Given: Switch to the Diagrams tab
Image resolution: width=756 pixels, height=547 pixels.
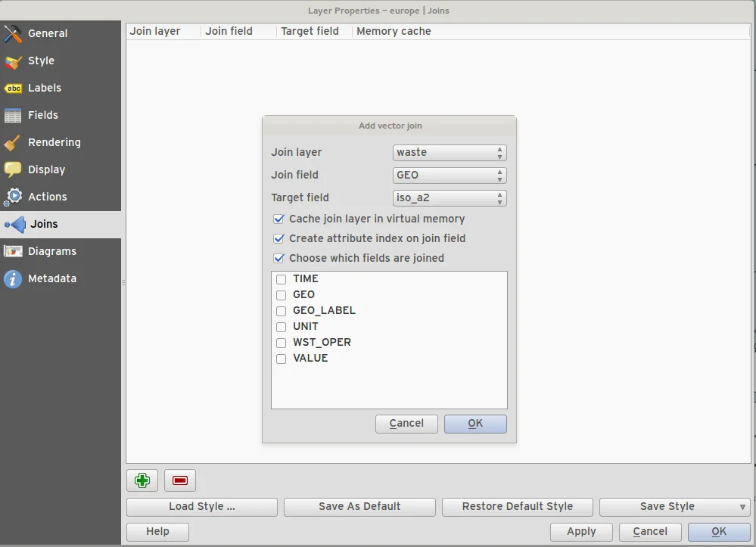Looking at the screenshot, I should (x=51, y=251).
